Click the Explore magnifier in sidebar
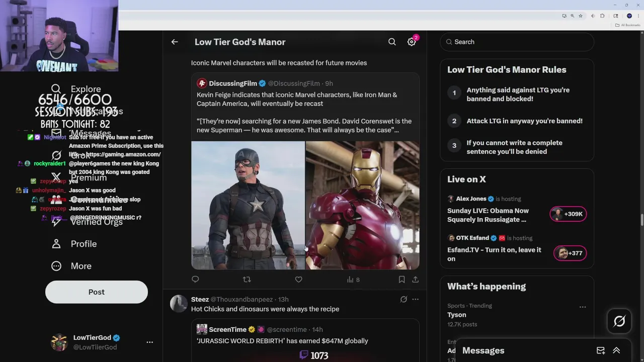The image size is (644, 362). [x=56, y=89]
